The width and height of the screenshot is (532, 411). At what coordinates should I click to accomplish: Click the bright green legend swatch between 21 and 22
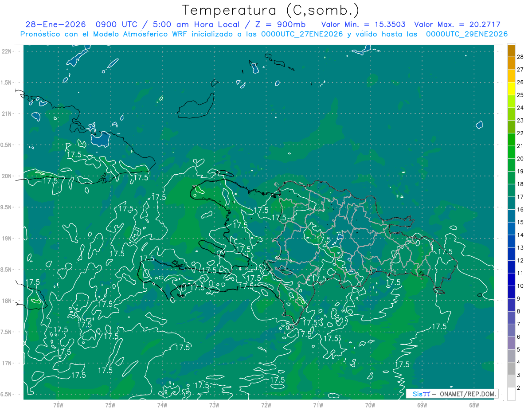click(x=511, y=139)
